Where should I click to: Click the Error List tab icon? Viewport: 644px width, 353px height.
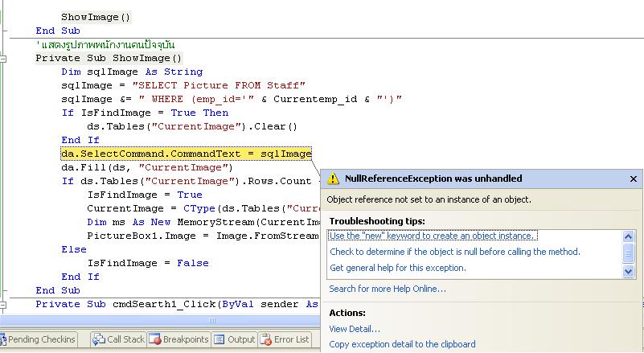(x=266, y=340)
